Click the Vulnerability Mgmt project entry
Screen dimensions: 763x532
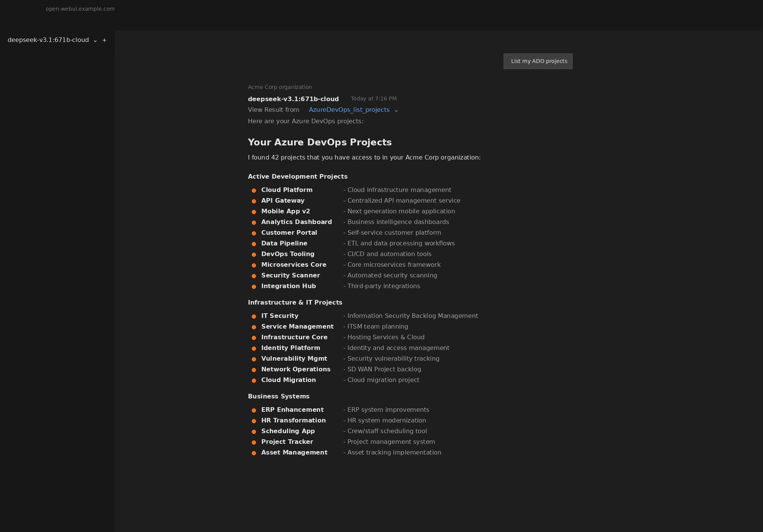[294, 358]
